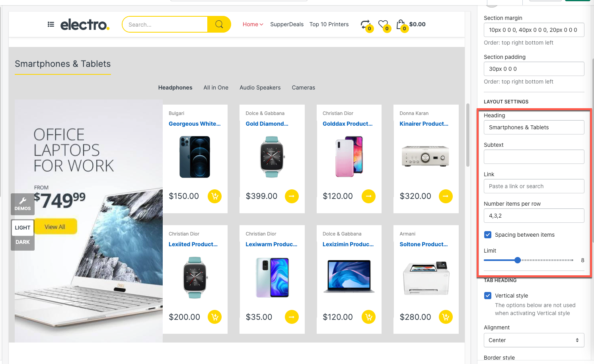Switch to the Cameras tab
This screenshot has height=364, width=594.
[304, 88]
